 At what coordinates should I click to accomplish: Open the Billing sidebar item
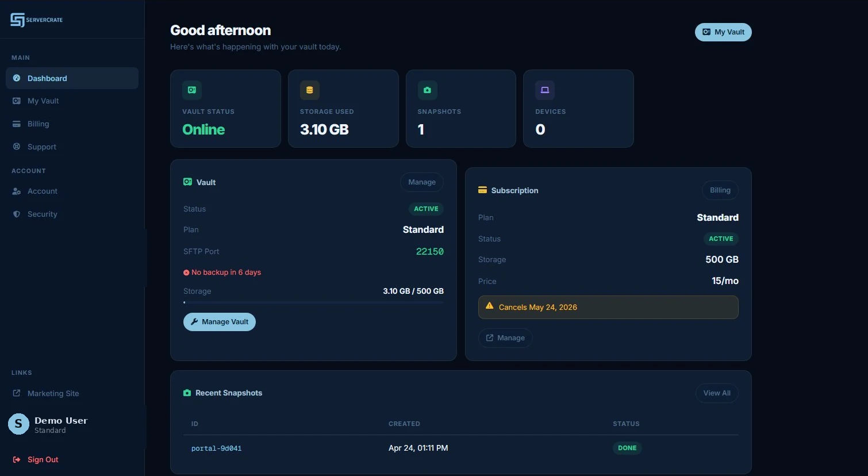point(72,124)
